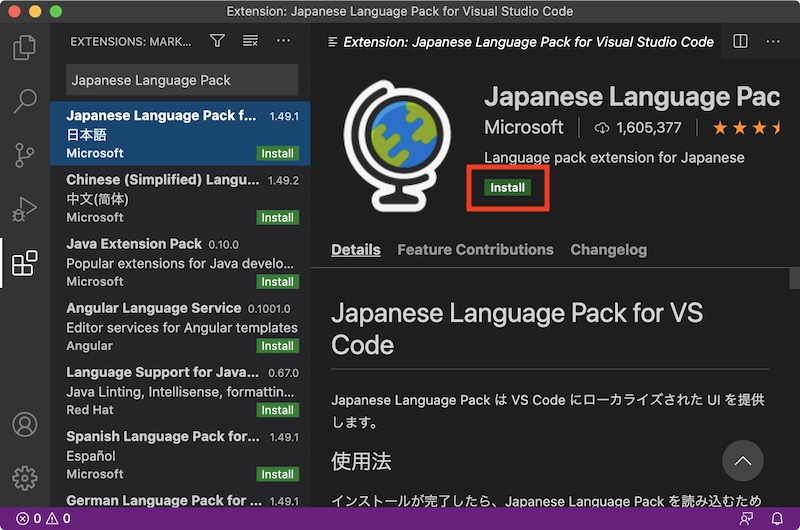Open notifications bell in status bar
The image size is (800, 530).
(x=777, y=519)
